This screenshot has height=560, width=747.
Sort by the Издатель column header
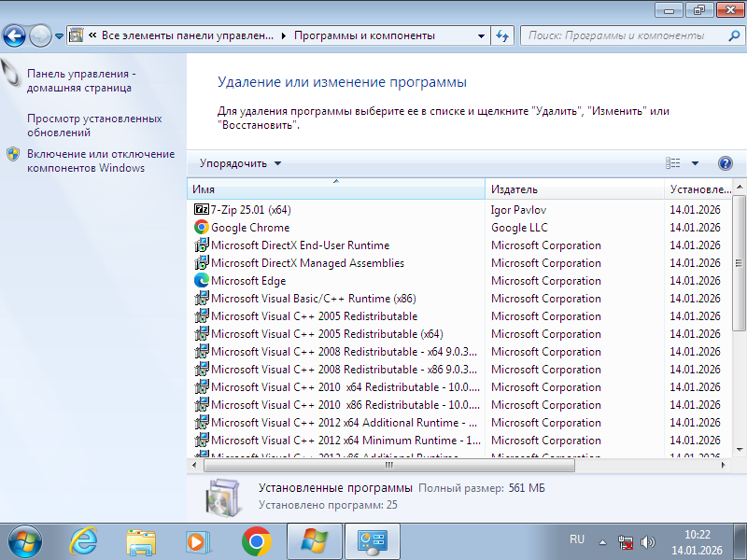click(574, 189)
